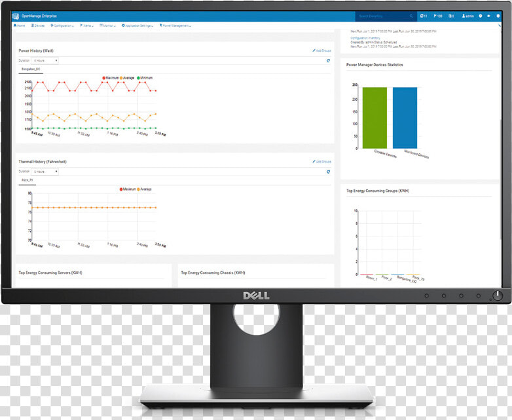Click the Top Energy Consuming Chassis (KWH) heading
The height and width of the screenshot is (420, 512).
click(213, 273)
